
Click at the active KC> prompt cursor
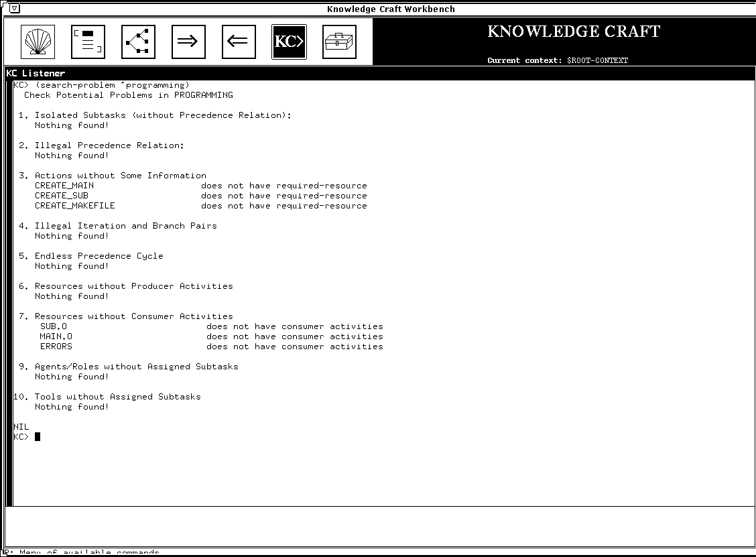point(38,437)
